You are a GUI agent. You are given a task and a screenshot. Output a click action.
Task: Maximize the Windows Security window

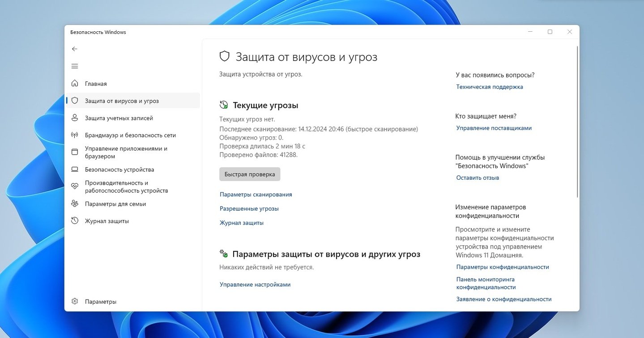pyautogui.click(x=550, y=32)
